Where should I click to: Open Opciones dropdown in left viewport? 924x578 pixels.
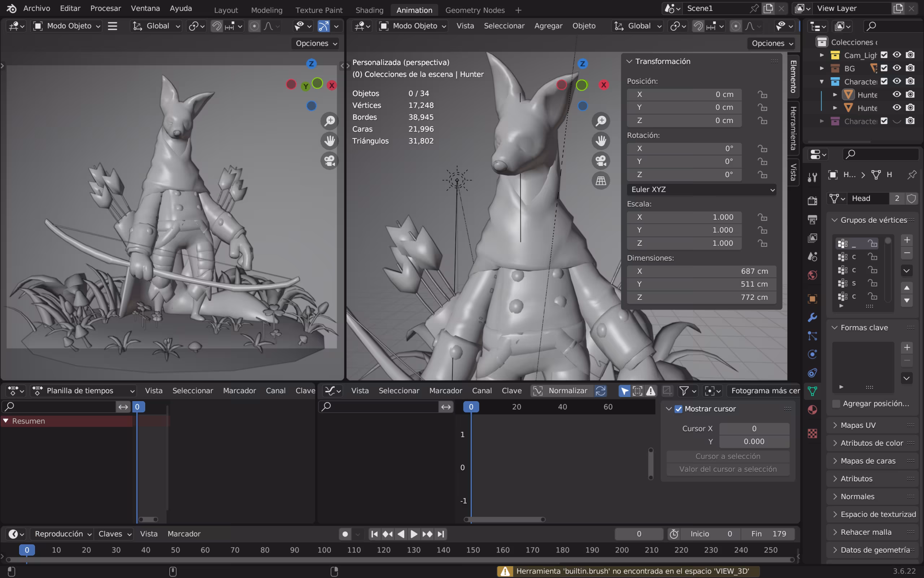315,44
